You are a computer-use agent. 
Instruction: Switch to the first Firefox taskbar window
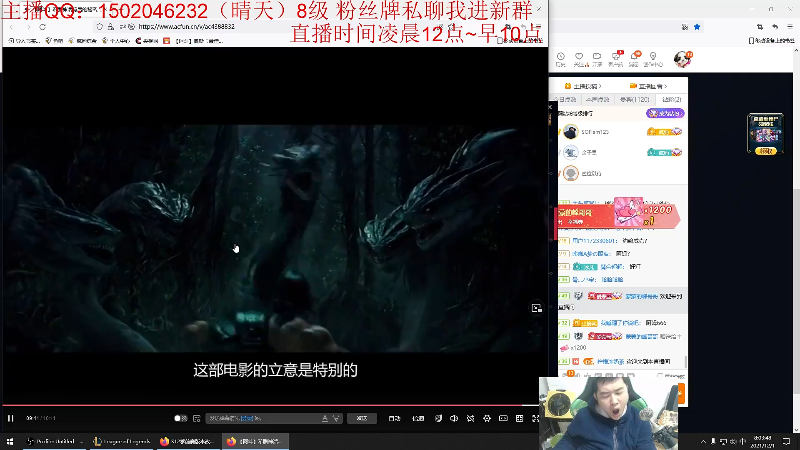[x=188, y=441]
